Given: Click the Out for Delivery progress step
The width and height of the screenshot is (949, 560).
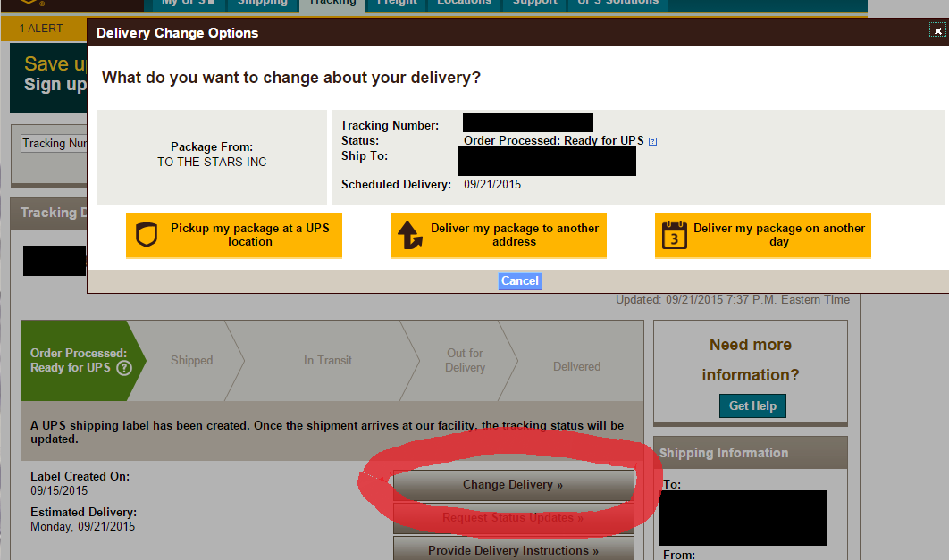Looking at the screenshot, I should [465, 361].
